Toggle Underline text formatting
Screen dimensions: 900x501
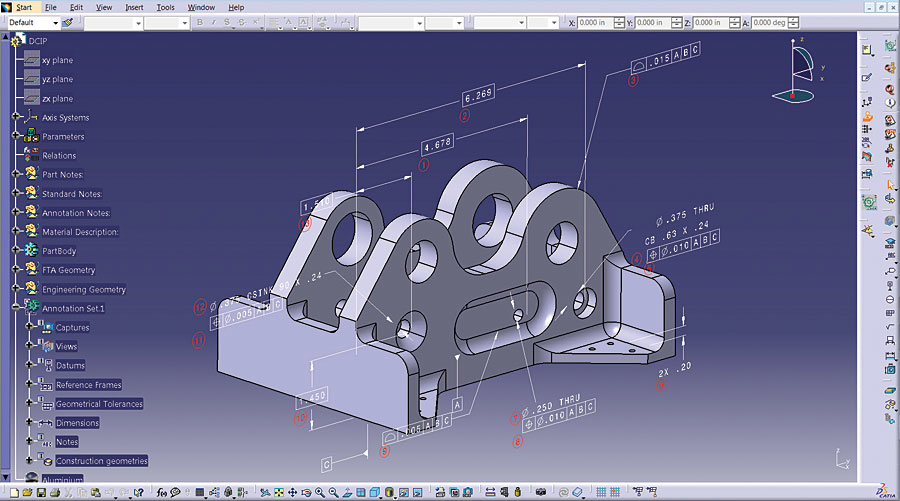pyautogui.click(x=228, y=22)
